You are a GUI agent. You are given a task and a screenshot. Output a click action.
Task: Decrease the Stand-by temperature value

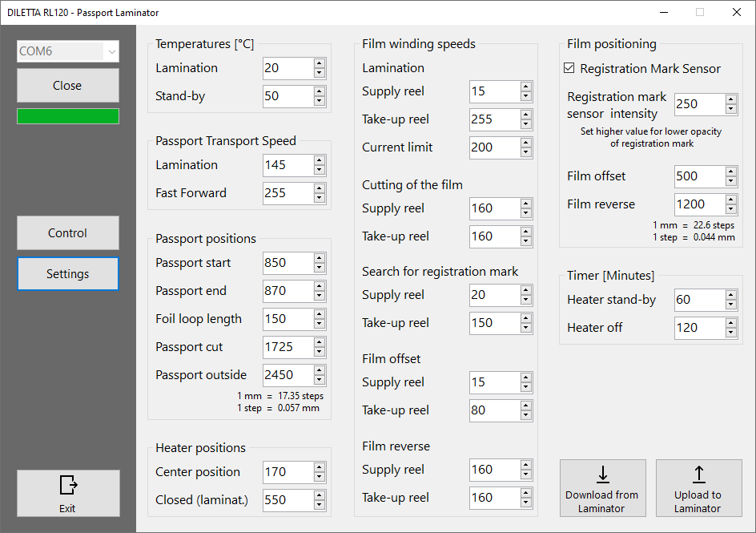(319, 101)
